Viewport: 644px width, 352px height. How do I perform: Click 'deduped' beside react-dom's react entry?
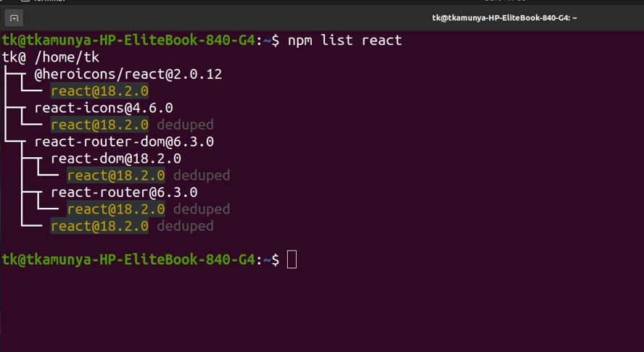[202, 175]
